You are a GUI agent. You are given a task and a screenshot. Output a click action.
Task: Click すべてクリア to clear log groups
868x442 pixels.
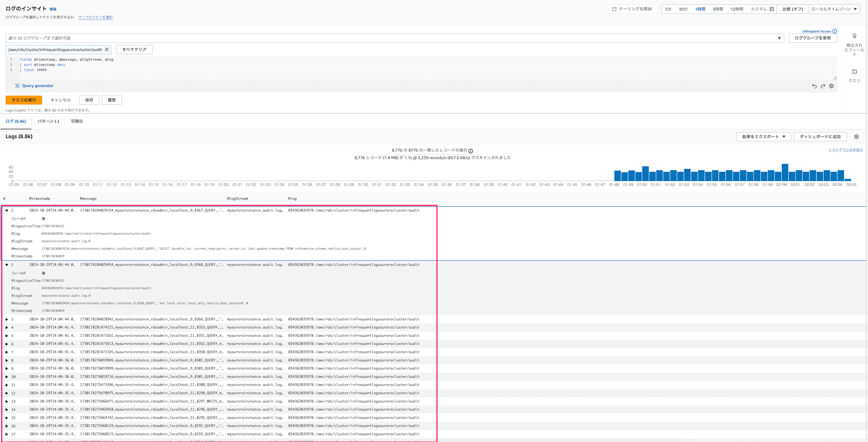[134, 49]
